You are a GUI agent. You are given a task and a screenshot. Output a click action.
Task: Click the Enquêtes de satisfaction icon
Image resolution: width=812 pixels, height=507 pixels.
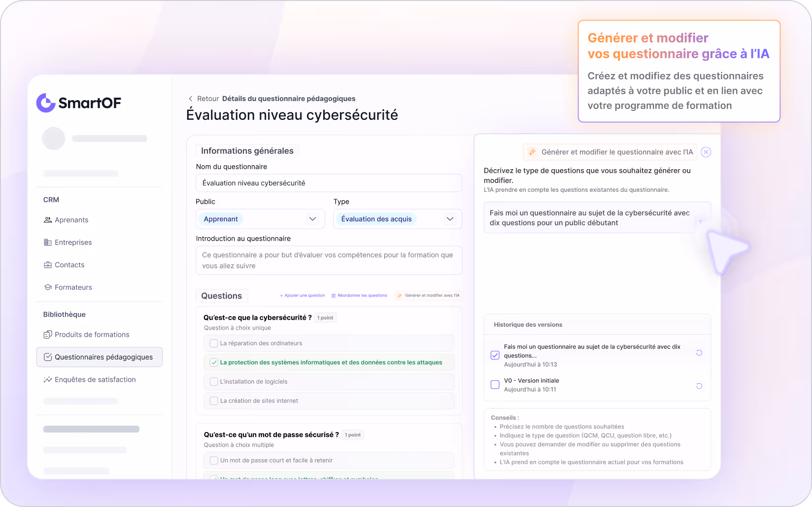click(x=47, y=379)
